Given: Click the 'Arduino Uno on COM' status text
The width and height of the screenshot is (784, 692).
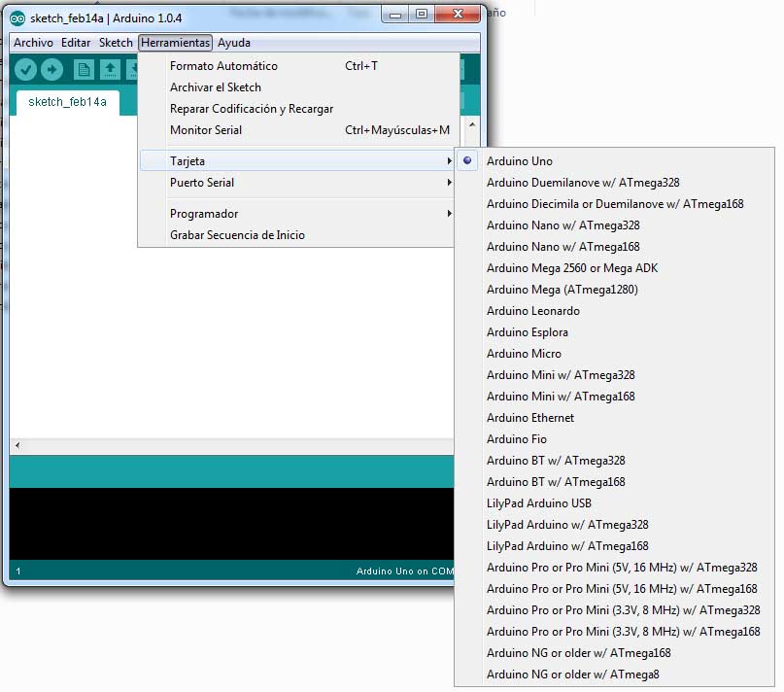Looking at the screenshot, I should [x=405, y=571].
